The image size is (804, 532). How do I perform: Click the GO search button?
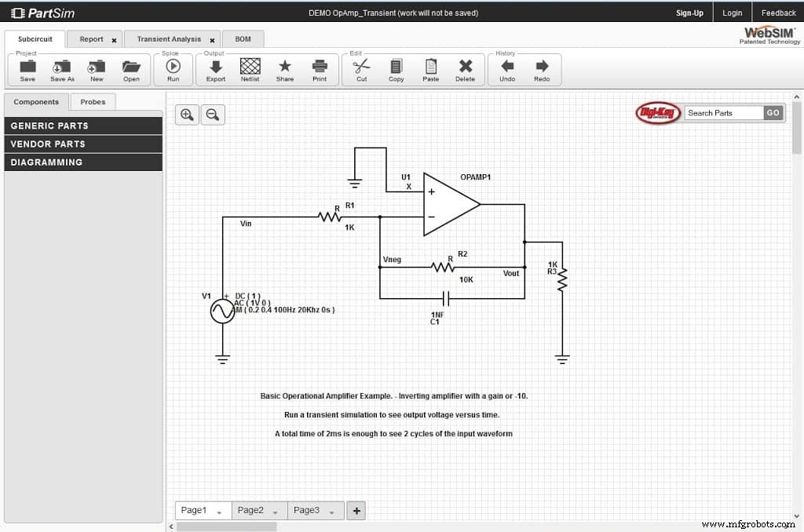click(773, 112)
